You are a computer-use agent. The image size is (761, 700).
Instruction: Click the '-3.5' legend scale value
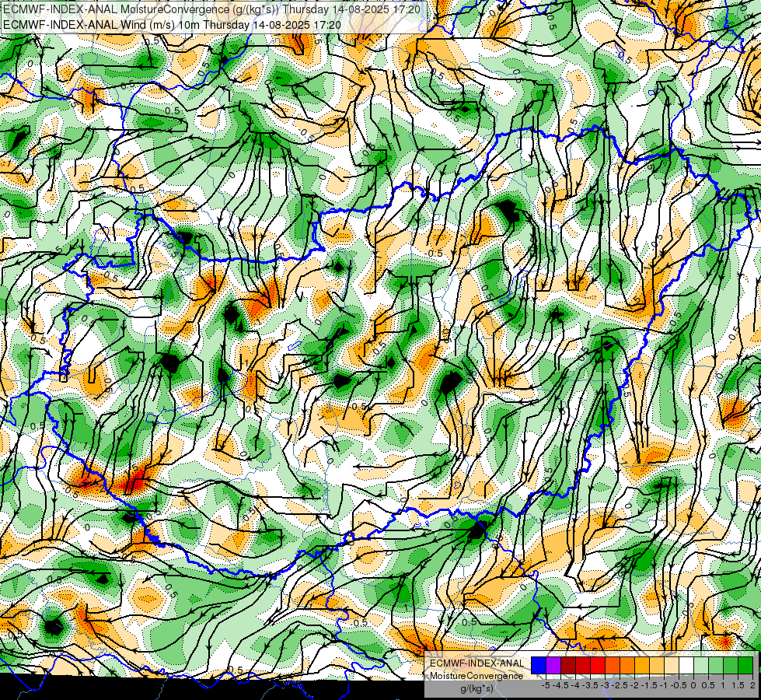590,685
